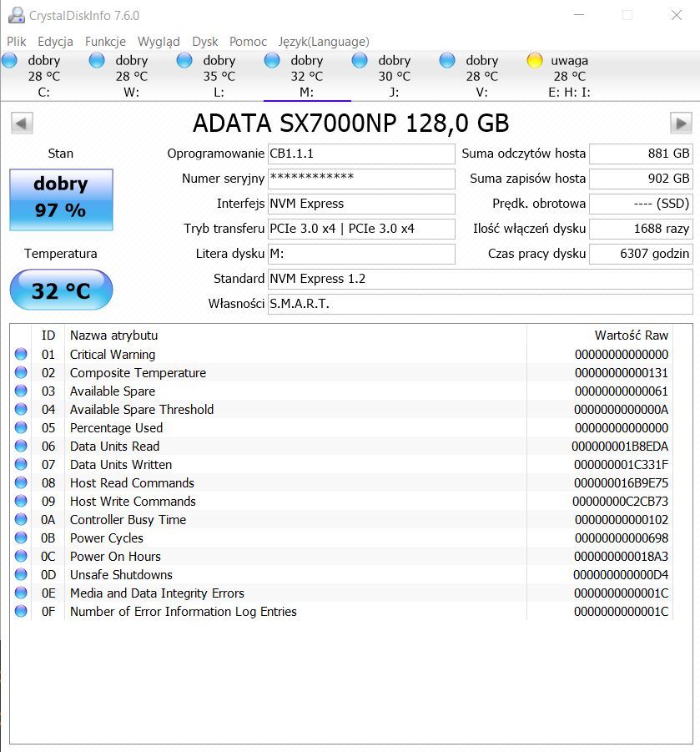Show the next disk with right arrow

[x=681, y=124]
